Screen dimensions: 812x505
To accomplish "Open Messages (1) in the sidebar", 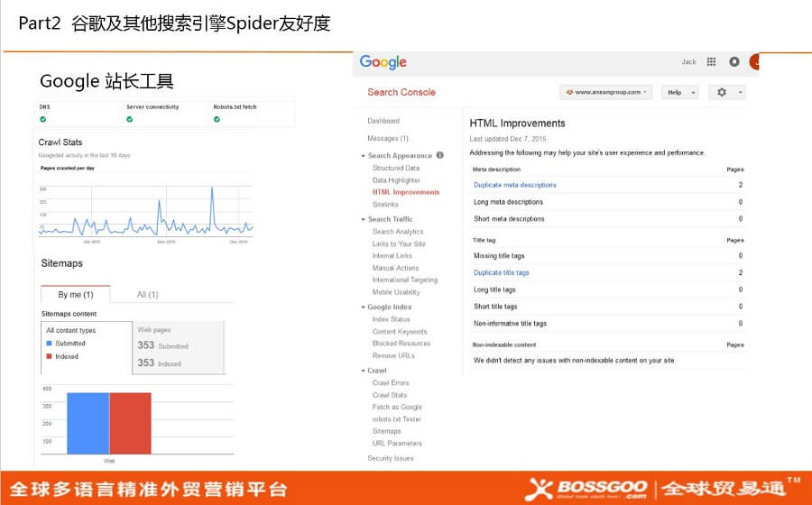I will [x=388, y=138].
